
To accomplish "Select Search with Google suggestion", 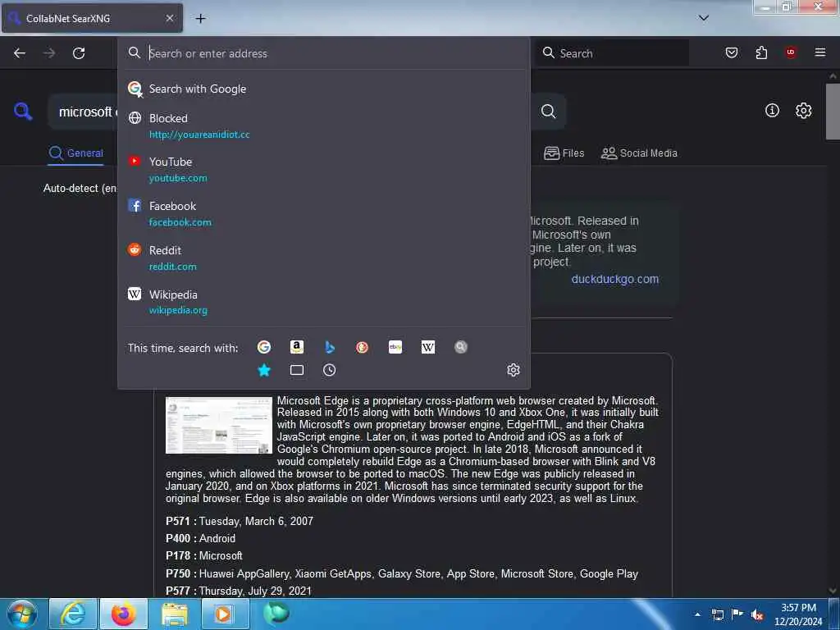I will (324, 89).
